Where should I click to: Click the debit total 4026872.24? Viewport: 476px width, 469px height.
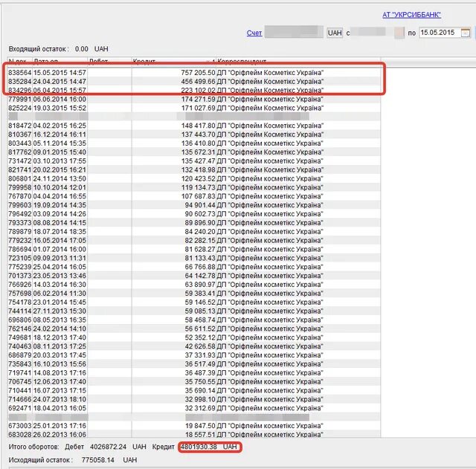(x=108, y=447)
